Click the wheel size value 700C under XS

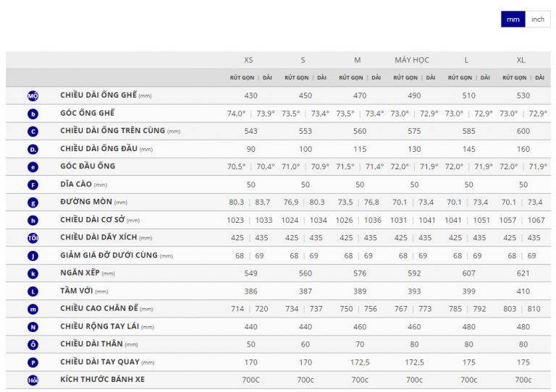(x=250, y=380)
